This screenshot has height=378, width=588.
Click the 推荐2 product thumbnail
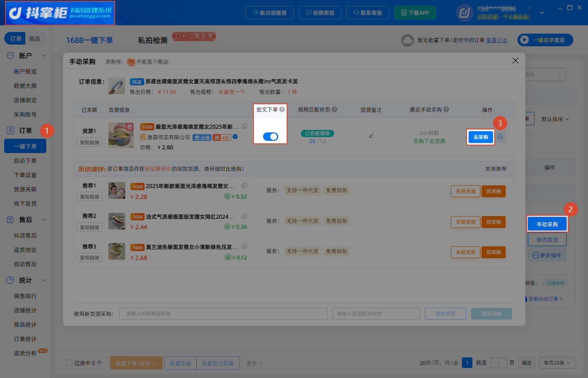tap(117, 221)
